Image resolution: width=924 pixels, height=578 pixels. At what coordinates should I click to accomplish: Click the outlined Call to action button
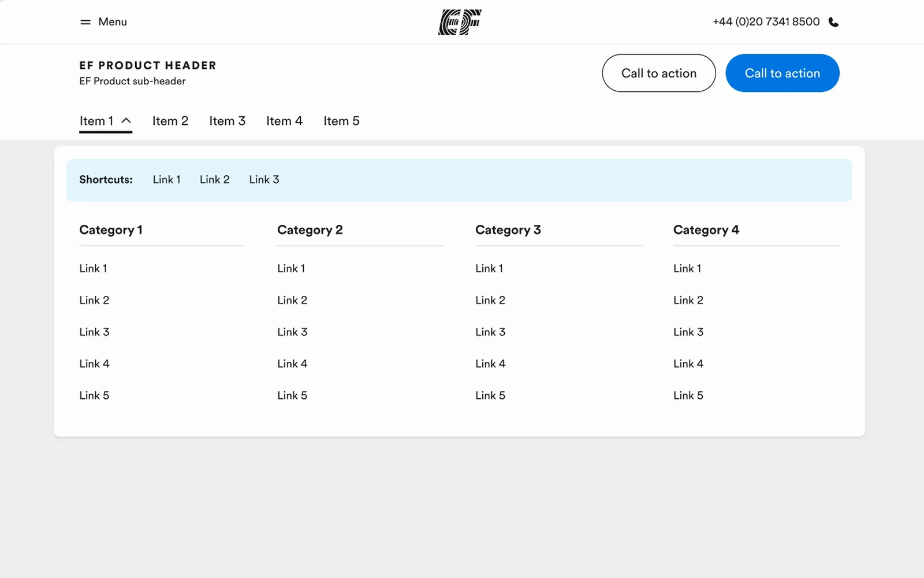659,73
